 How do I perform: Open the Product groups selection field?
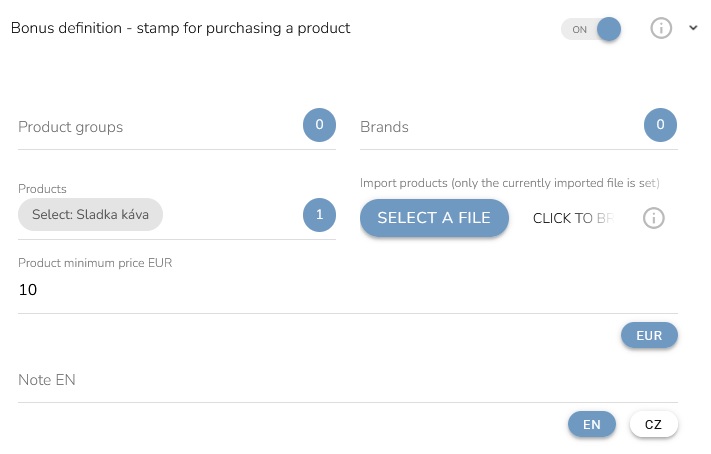pos(150,127)
